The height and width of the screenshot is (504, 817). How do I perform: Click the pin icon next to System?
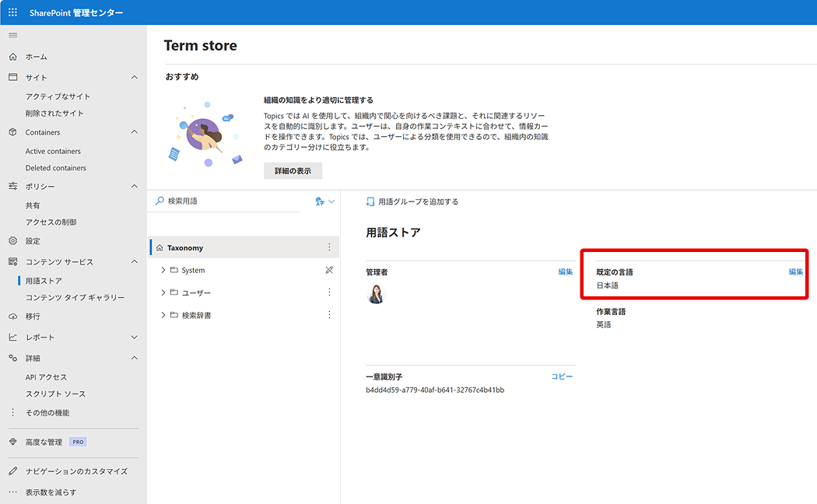pos(329,270)
